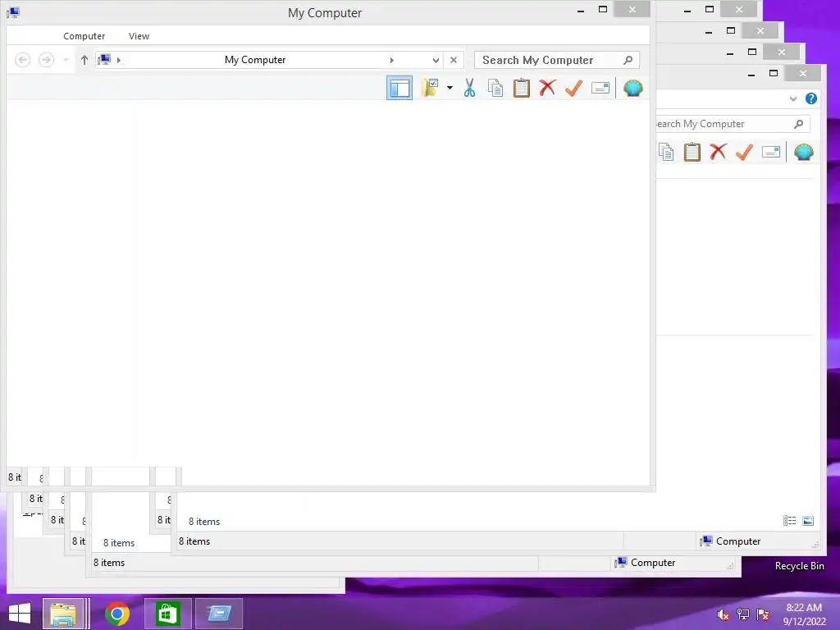The image size is (840, 630).
Task: Click red X Delete icon in back window
Action: [x=718, y=152]
